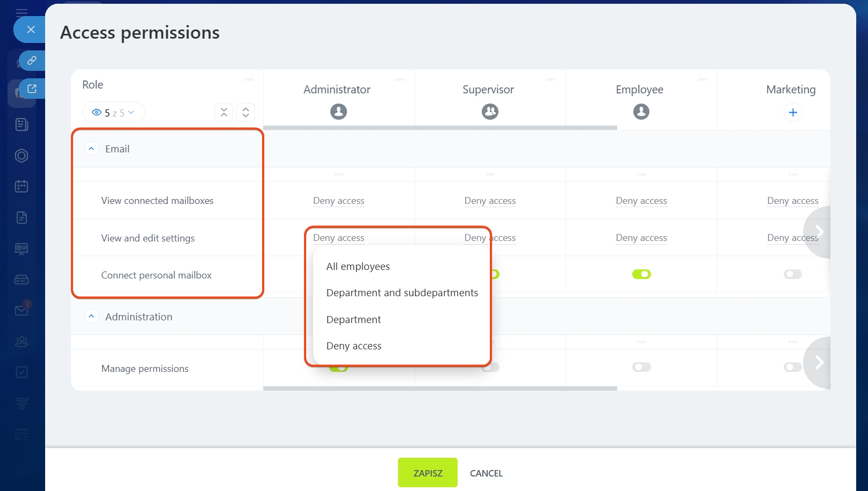Image resolution: width=868 pixels, height=491 pixels.
Task: Choose Department and subdepartments option
Action: [402, 293]
